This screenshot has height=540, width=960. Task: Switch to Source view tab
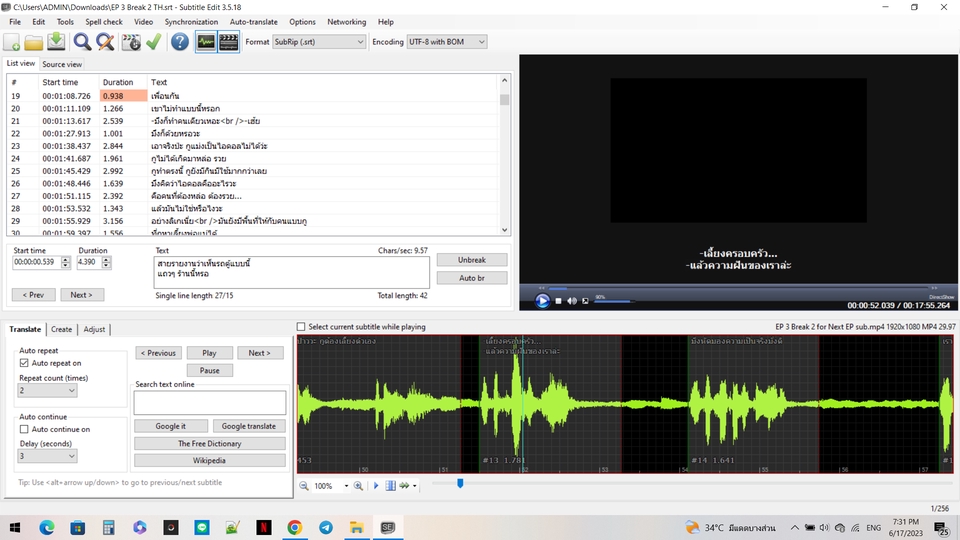click(x=62, y=64)
